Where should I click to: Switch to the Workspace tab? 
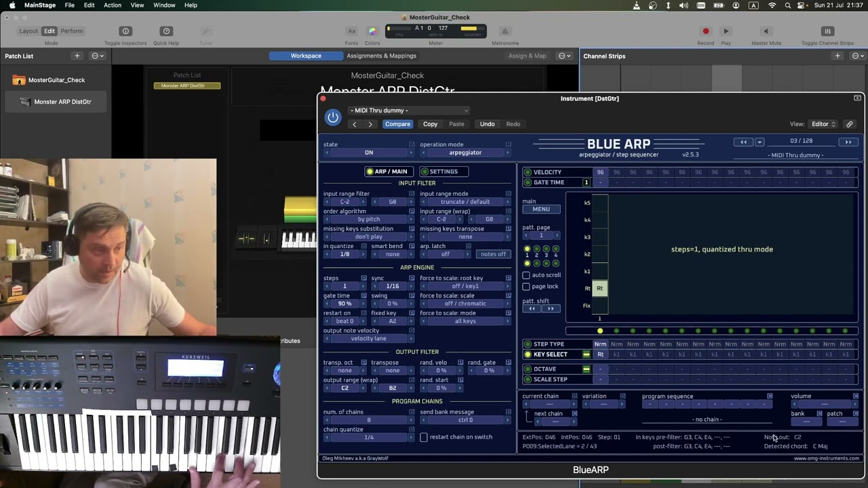click(x=306, y=56)
